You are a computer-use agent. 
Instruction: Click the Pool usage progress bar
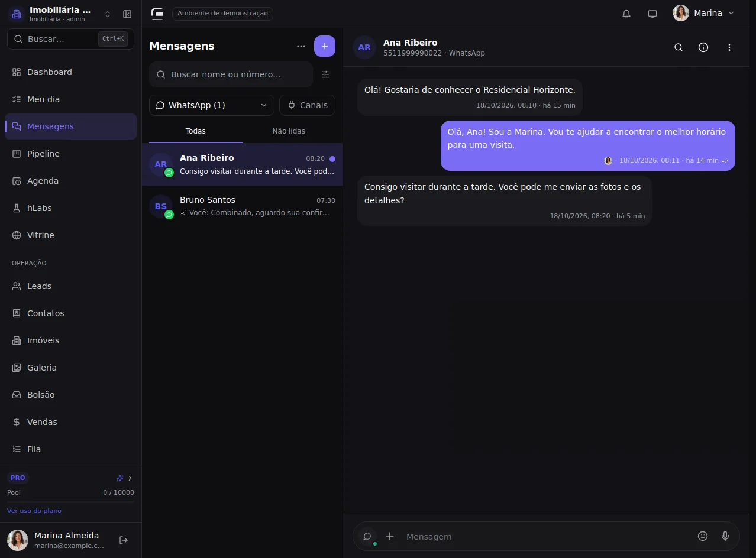point(70,501)
